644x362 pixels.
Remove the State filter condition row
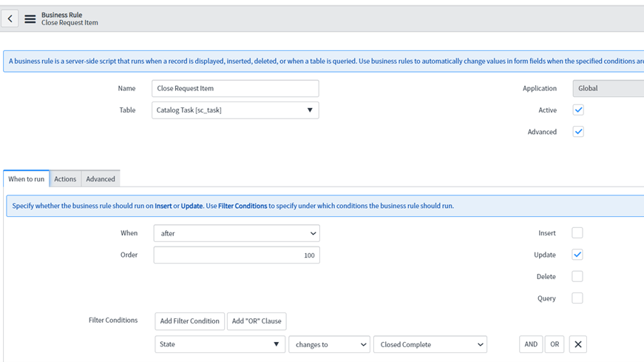coord(578,344)
